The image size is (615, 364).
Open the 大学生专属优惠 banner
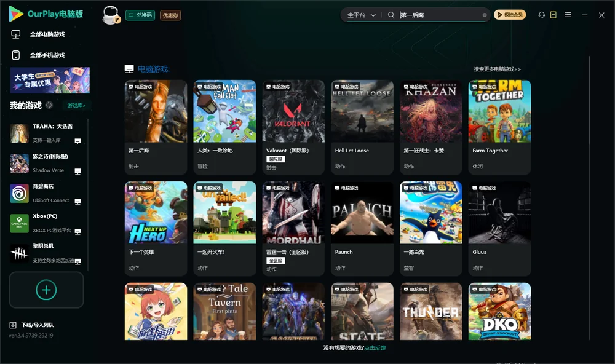pos(50,81)
